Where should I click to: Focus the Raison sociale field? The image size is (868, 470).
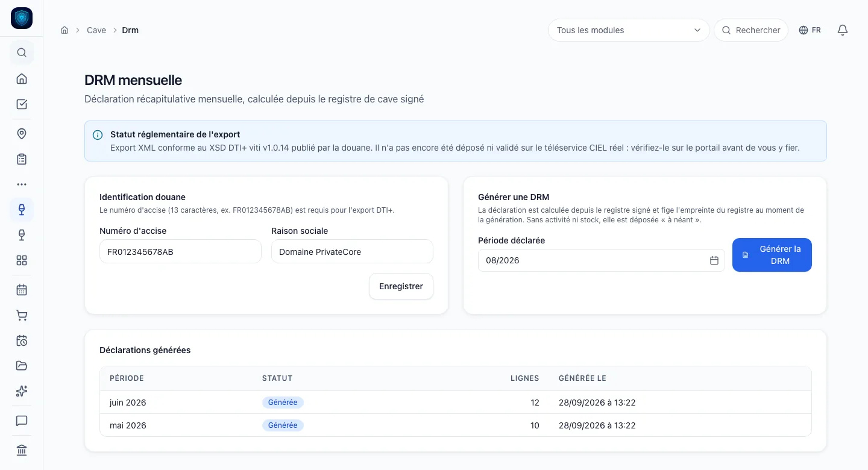click(x=352, y=251)
